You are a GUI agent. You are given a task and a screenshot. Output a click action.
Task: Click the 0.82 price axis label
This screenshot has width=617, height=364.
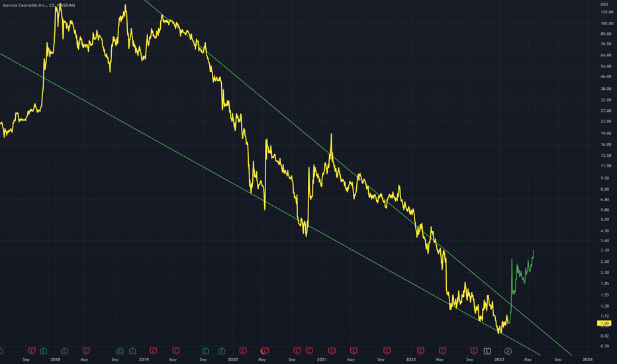pyautogui.click(x=605, y=336)
